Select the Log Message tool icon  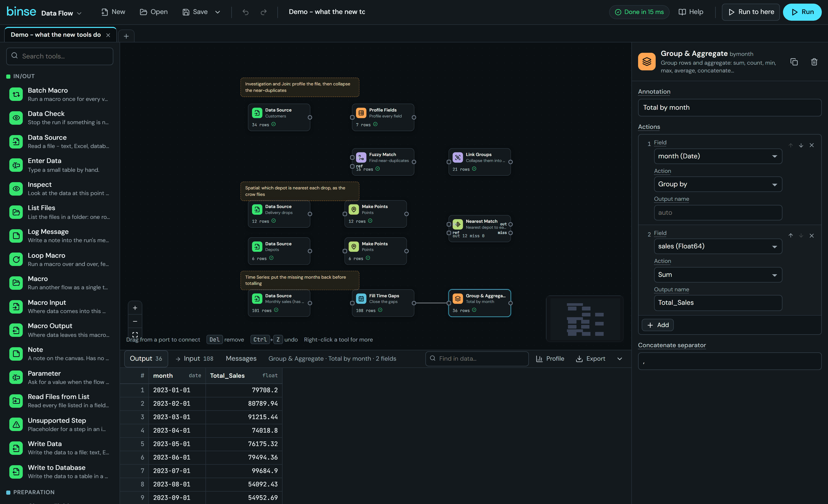click(16, 236)
